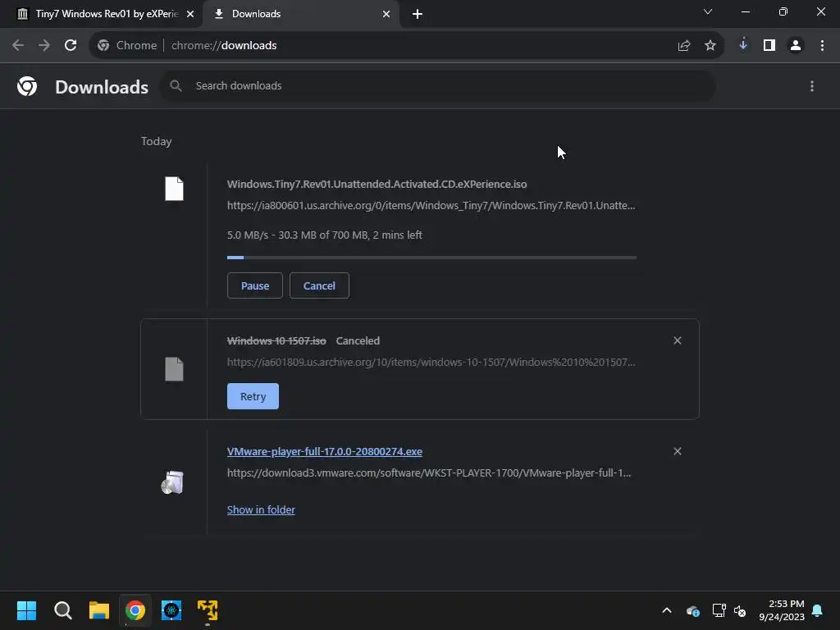This screenshot has height=630, width=840.
Task: Go back using the browser back arrow
Action: [x=18, y=46]
